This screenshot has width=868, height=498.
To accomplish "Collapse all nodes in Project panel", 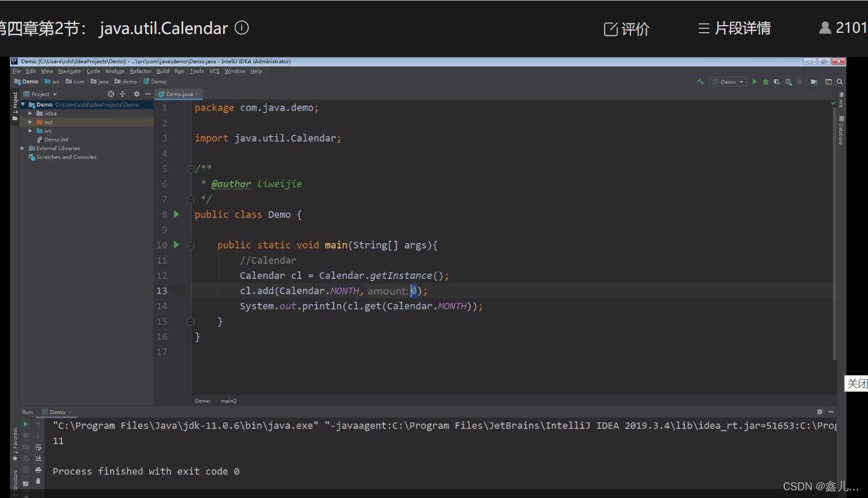I will click(x=122, y=94).
